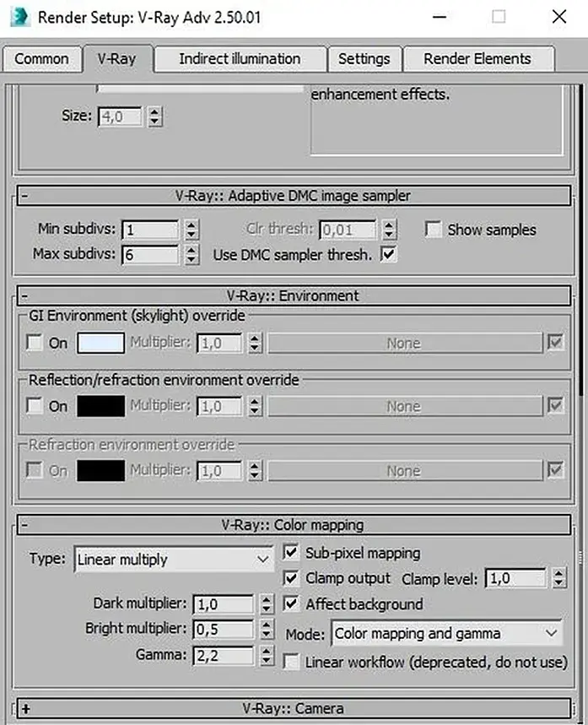Click Reflection/refraction map None button

coord(404,406)
